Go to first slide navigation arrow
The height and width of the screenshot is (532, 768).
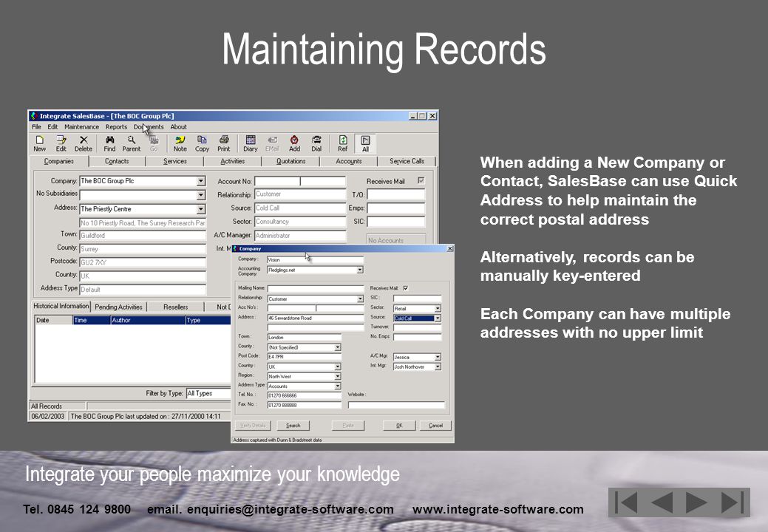click(626, 502)
